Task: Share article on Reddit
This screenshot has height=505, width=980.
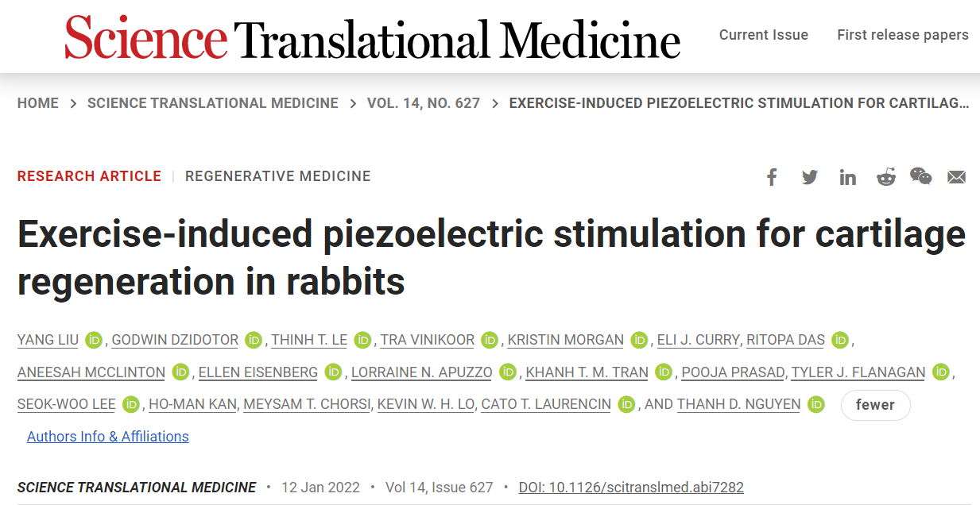Action: pos(885,177)
